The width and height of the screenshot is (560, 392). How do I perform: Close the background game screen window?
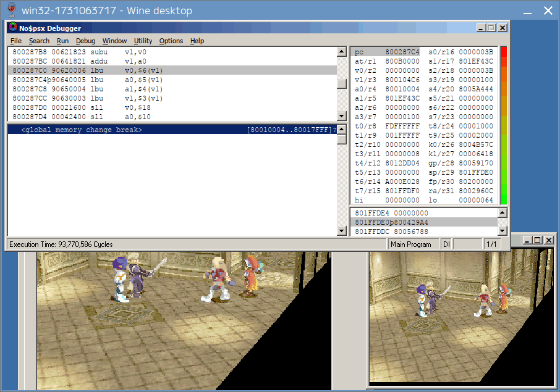click(x=549, y=240)
